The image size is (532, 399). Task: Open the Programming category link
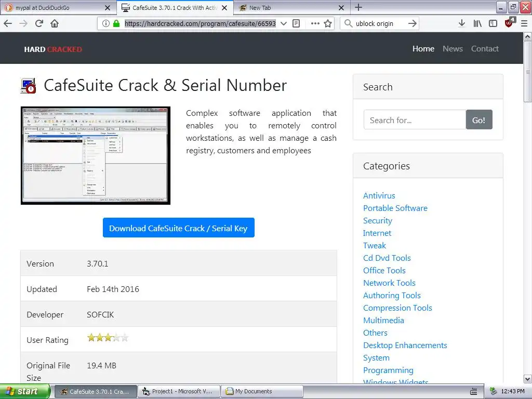(x=388, y=370)
